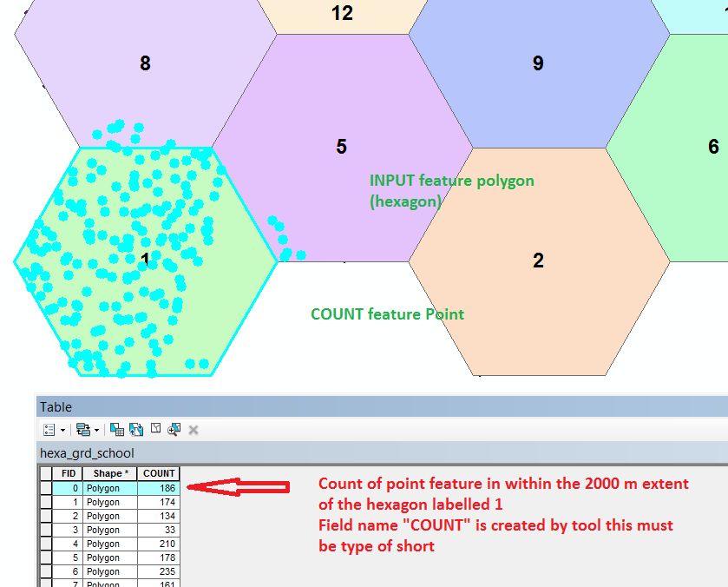Image resolution: width=728 pixels, height=587 pixels.
Task: Click the Switch Selection icon
Action: point(136,430)
